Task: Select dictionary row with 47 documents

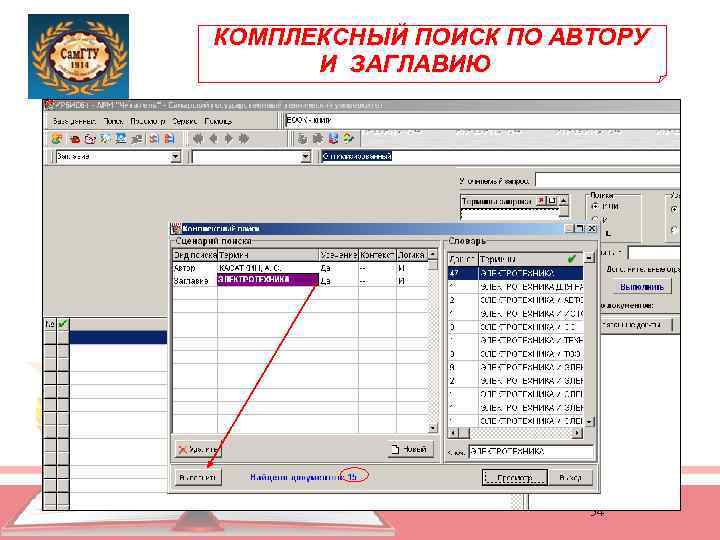Action: (x=515, y=273)
